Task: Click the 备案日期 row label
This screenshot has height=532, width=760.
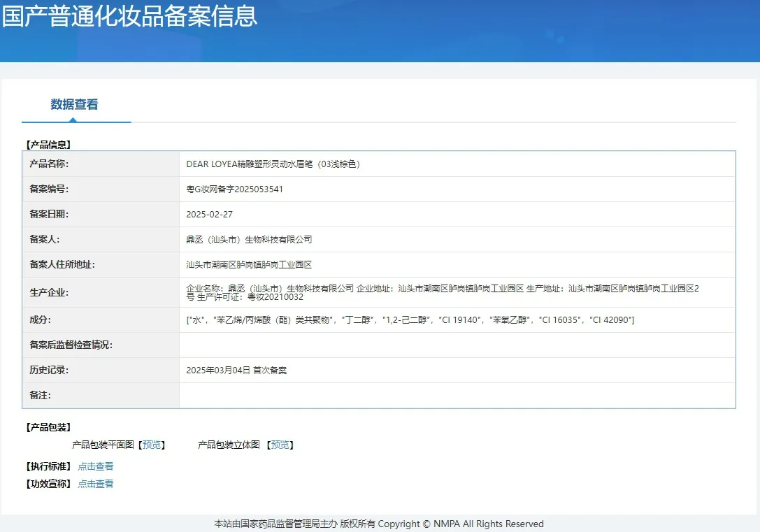Action: coord(49,214)
